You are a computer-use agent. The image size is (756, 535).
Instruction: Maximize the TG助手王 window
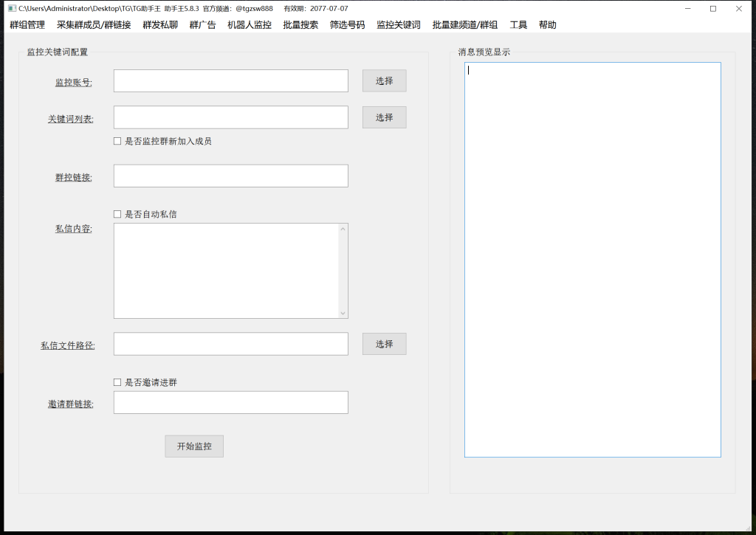coord(713,9)
